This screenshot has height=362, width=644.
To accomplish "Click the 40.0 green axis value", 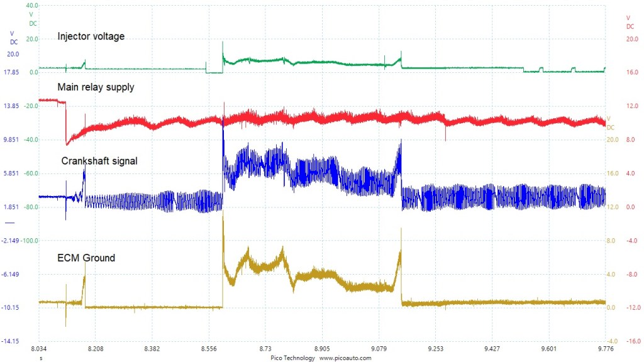I will point(31,5).
